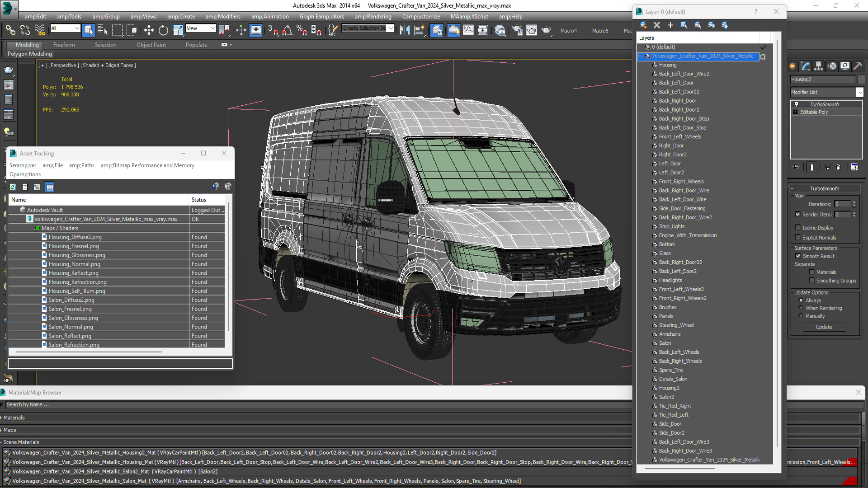
Task: Switch to the Object Paint ribbon tab
Action: (151, 45)
